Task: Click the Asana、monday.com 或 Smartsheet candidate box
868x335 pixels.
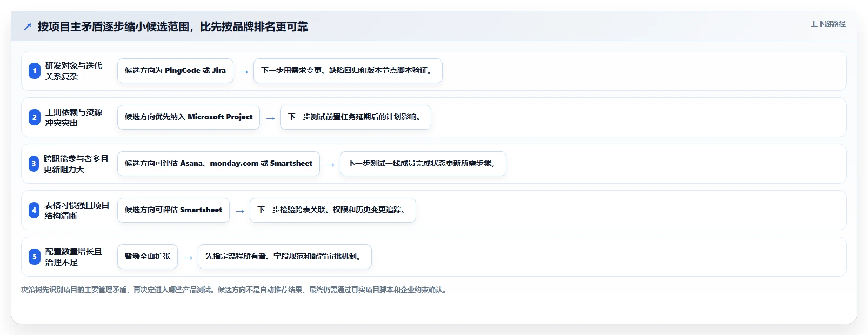Action: click(x=218, y=164)
